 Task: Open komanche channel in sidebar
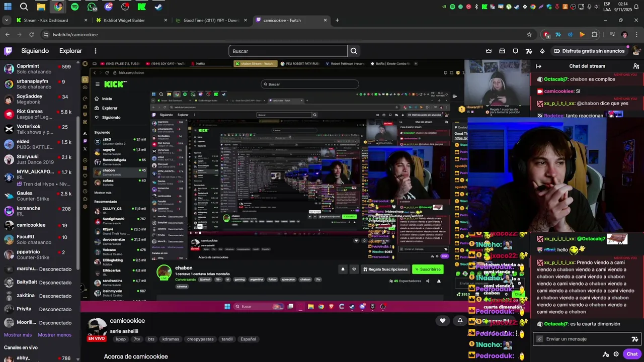coord(39,211)
